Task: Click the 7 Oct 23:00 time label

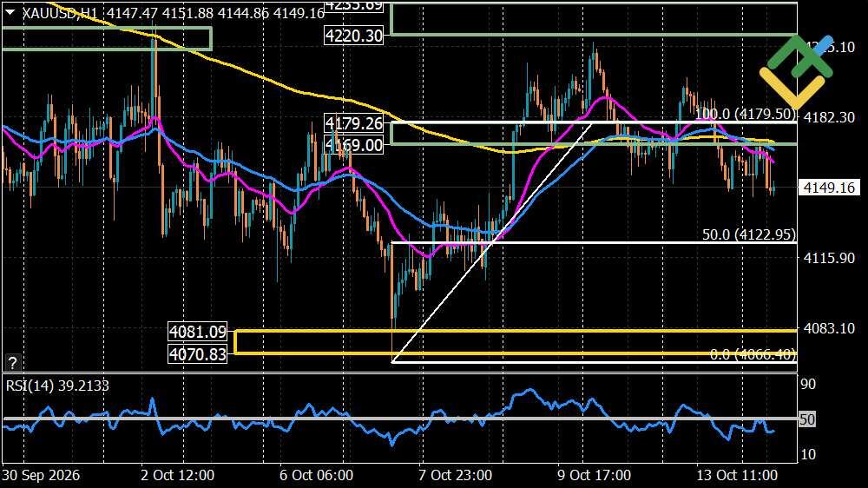Action: 455,475
